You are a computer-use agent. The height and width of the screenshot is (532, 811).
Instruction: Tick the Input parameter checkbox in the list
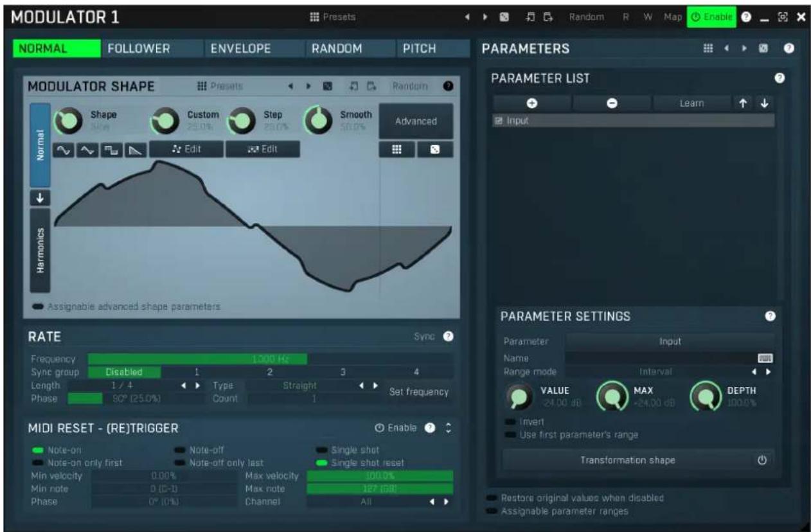click(x=499, y=120)
